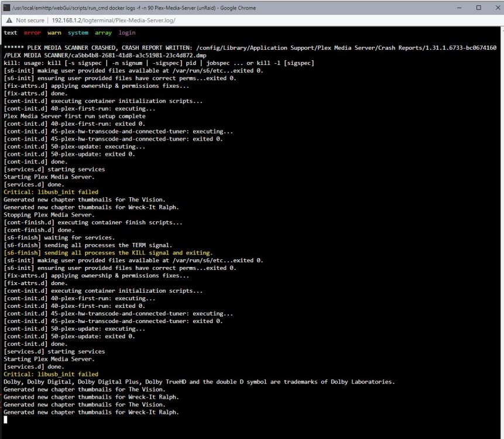Click the last 'Wreck-It Ralph' thumbnails line

pyautogui.click(x=91, y=412)
